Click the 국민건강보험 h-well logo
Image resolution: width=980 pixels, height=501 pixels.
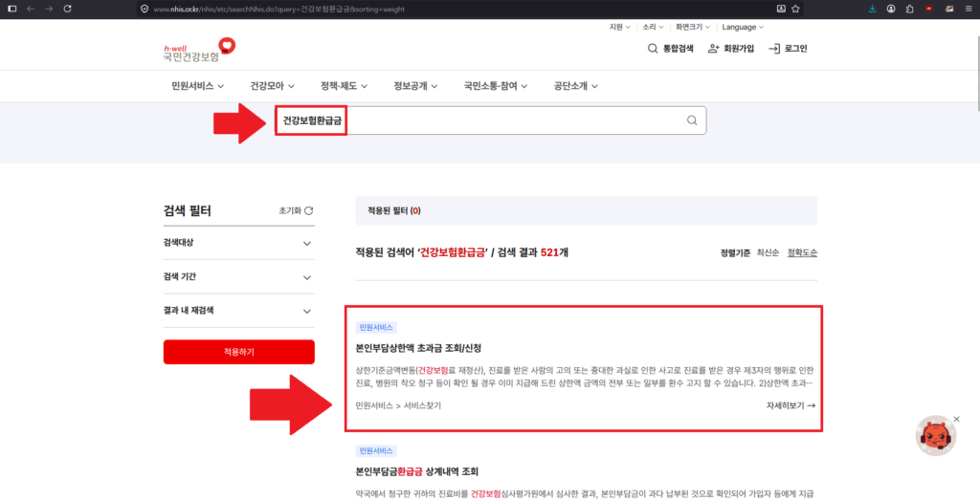pos(199,50)
